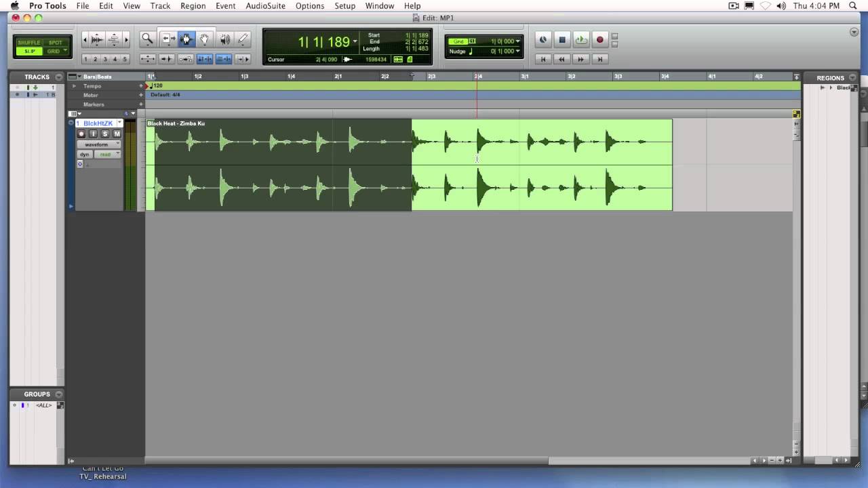868x488 pixels.
Task: Click the audio zoom waveform button
Action: 97,39
